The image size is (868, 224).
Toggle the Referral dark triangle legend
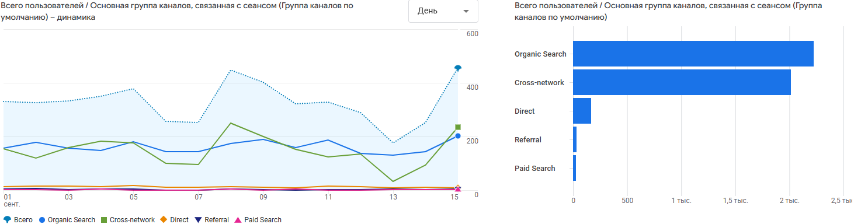(199, 220)
